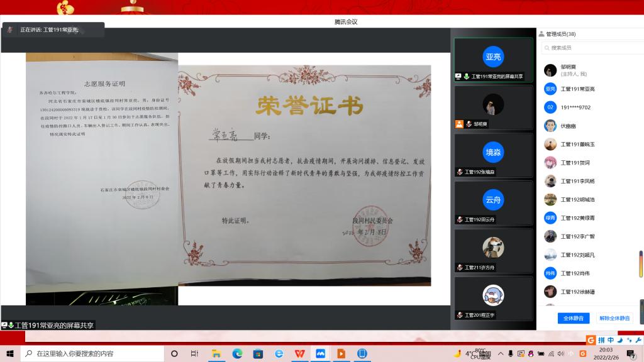Open the Windows notification center icon
Viewport: 644px width, 362px height.
coord(631,354)
